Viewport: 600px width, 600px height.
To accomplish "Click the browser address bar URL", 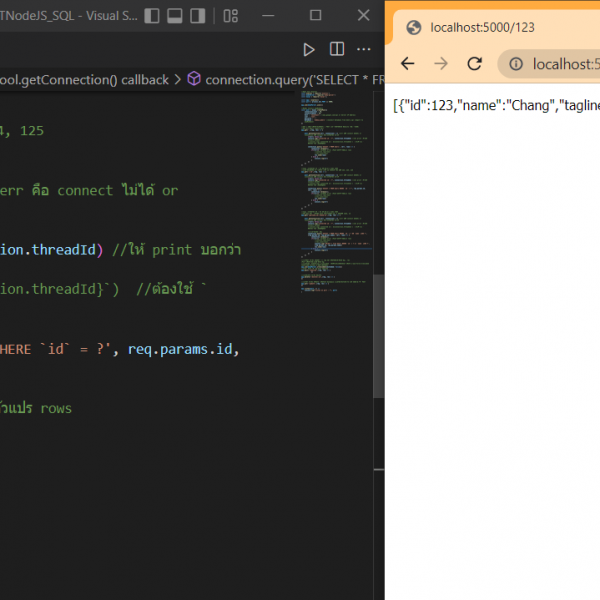I will [565, 64].
